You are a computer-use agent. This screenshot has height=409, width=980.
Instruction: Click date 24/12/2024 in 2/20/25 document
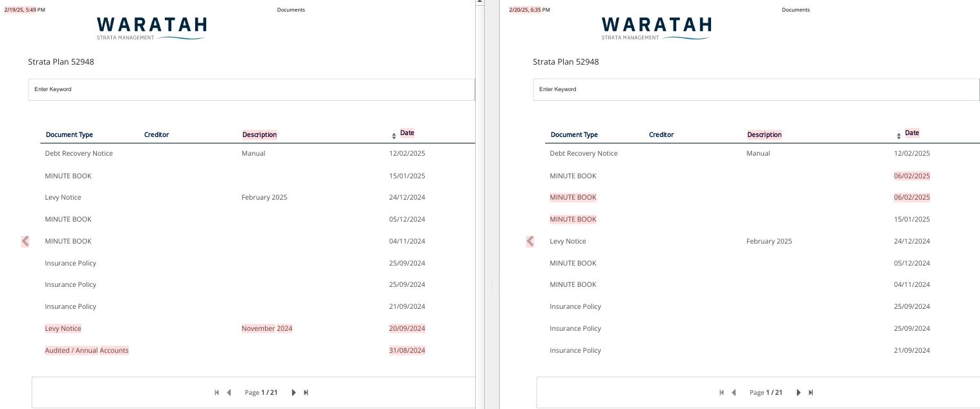[912, 241]
